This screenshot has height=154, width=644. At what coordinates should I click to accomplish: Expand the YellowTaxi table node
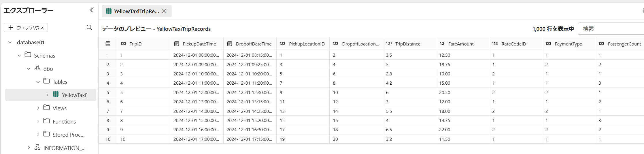pos(48,95)
